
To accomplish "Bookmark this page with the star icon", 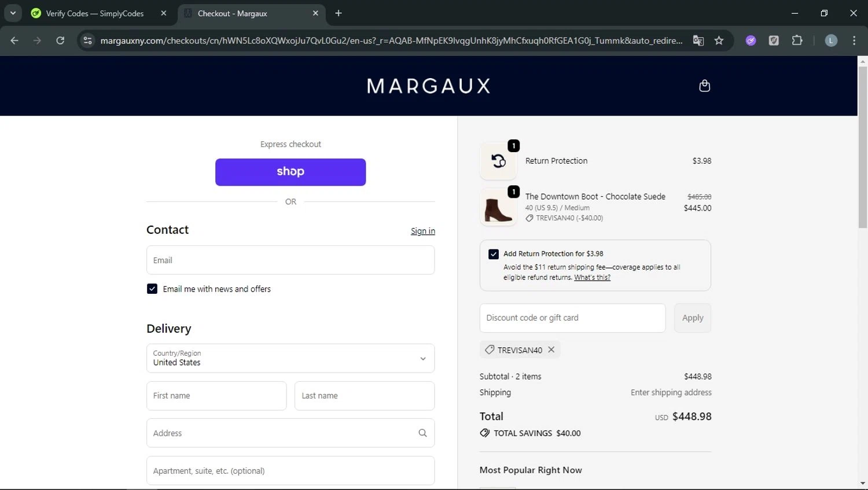I will click(x=719, y=40).
